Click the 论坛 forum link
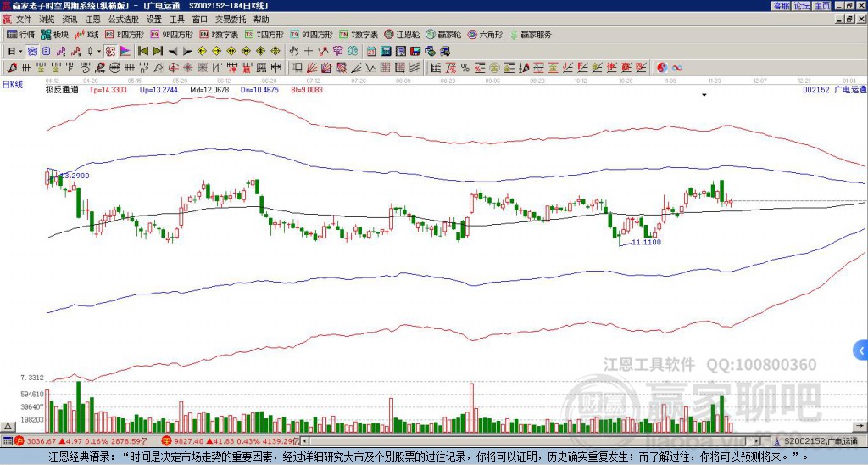 point(801,6)
